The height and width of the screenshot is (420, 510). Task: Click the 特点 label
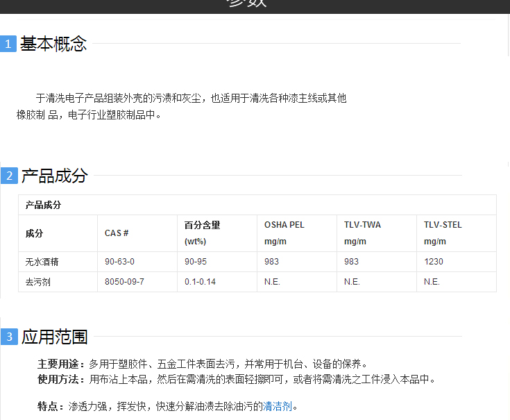tap(51, 406)
